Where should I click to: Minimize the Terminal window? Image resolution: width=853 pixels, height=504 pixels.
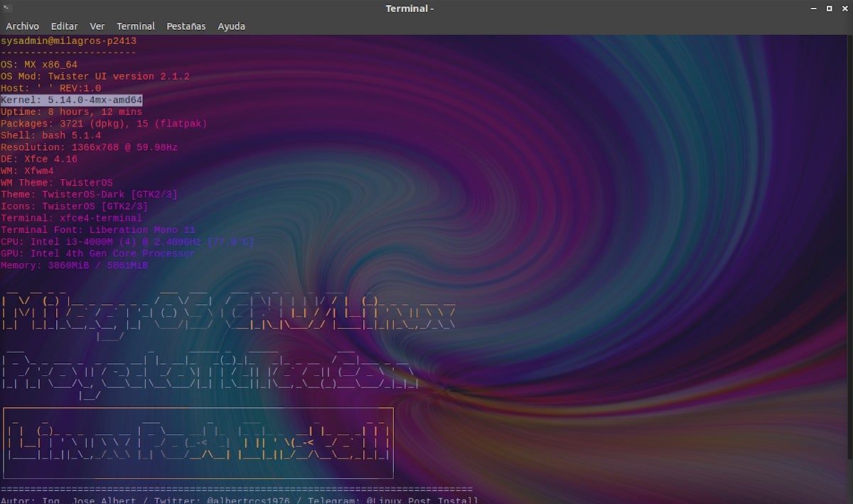click(x=812, y=9)
